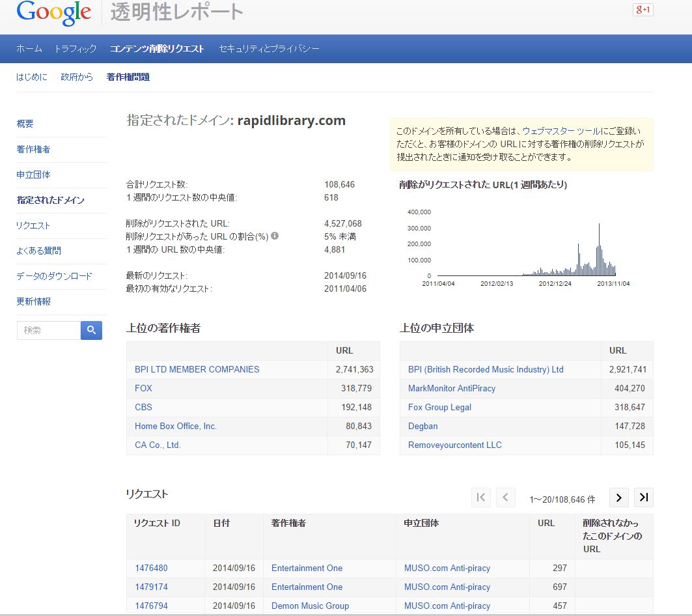Open BPI (British Recorded Music Industry) Ltd
Viewport: 692px width, 616px height.
[x=486, y=369]
